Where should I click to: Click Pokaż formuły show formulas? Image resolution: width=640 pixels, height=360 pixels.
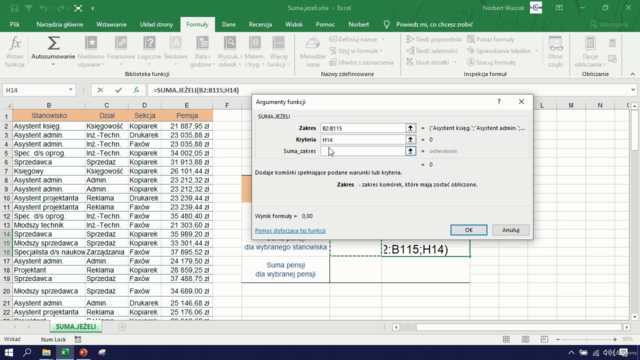tap(491, 40)
